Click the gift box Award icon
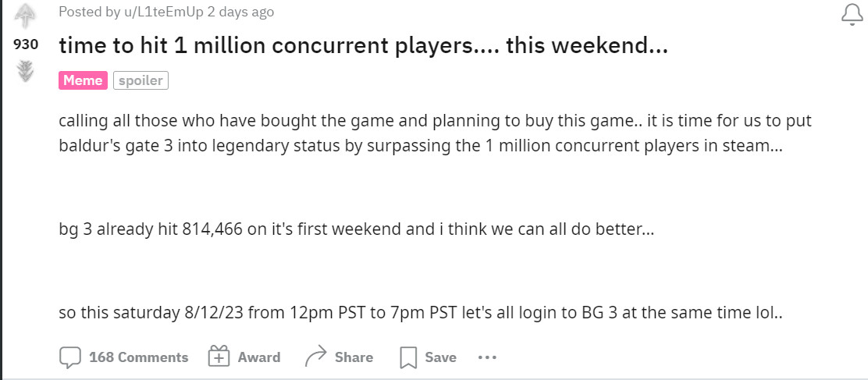 click(219, 357)
